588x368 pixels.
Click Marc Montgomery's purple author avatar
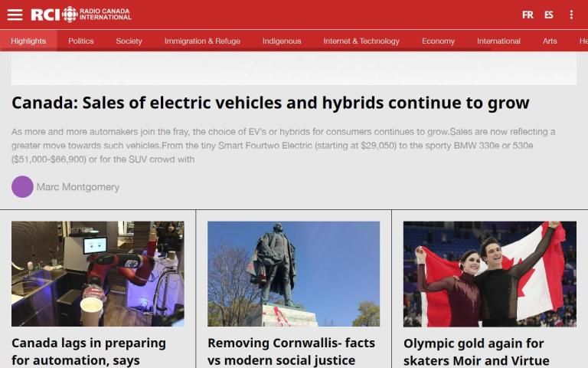click(22, 186)
